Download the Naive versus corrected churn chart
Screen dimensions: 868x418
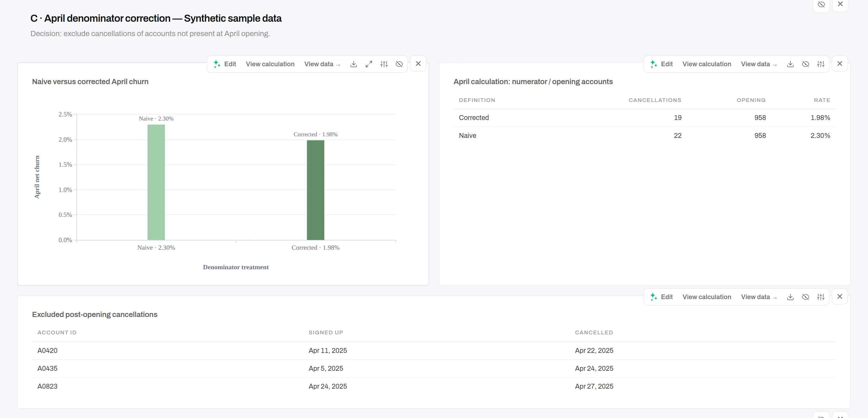pos(353,64)
